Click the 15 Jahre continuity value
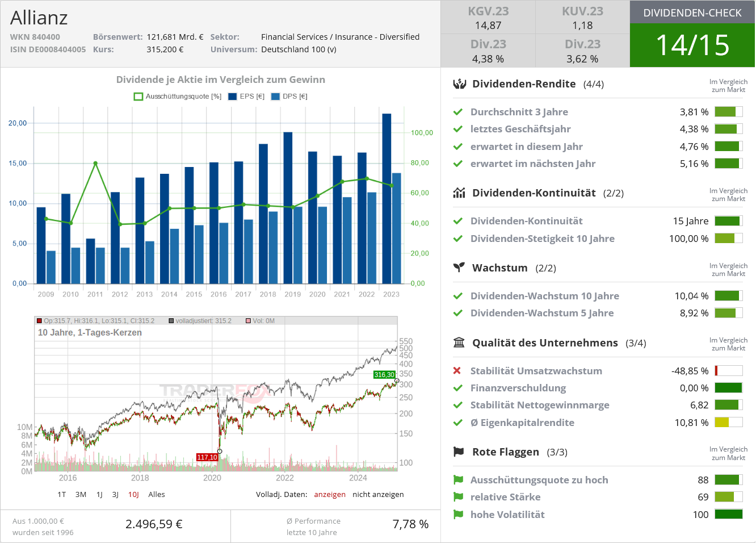This screenshot has width=756, height=543. [x=691, y=221]
